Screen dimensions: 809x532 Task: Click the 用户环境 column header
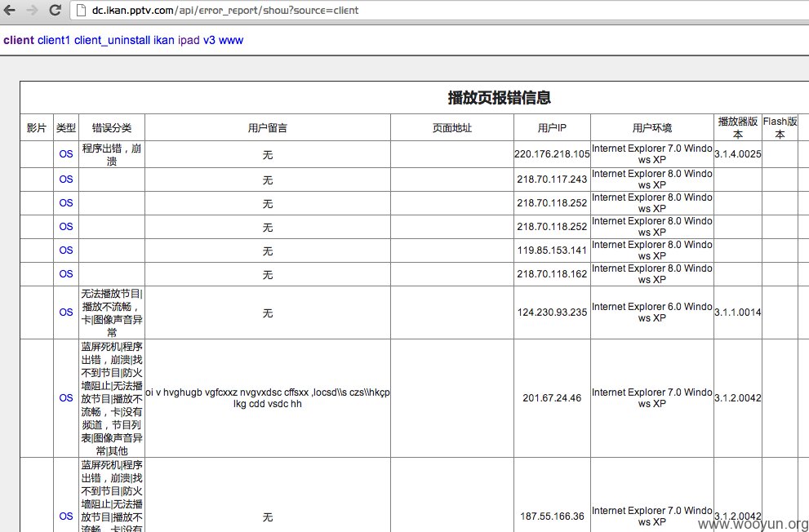coord(652,128)
